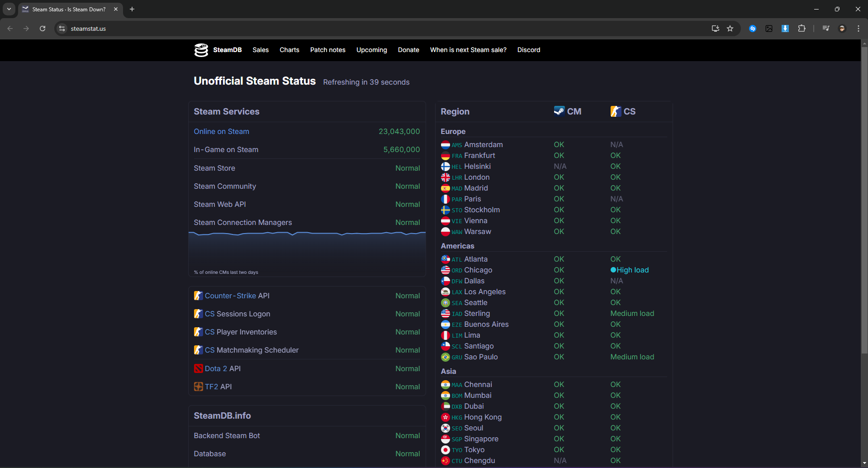The width and height of the screenshot is (868, 468).
Task: Open a new browser tab
Action: coord(132,9)
